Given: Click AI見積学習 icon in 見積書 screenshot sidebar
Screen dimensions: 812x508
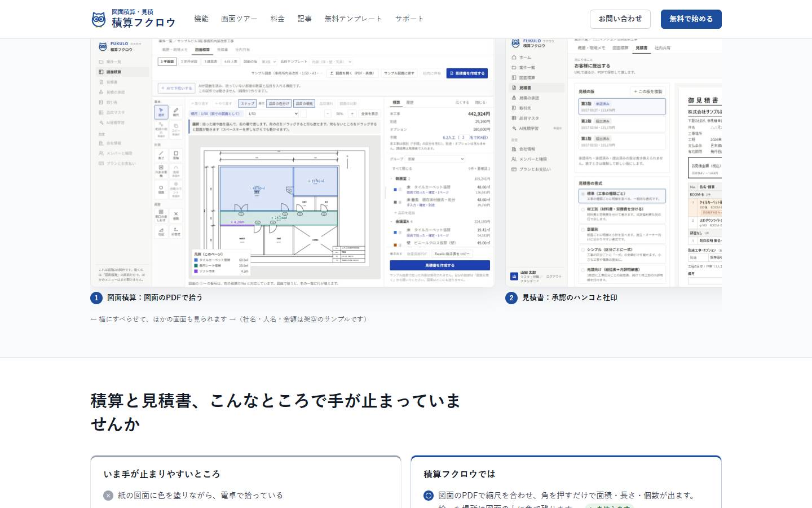Looking at the screenshot, I should click(x=514, y=129).
